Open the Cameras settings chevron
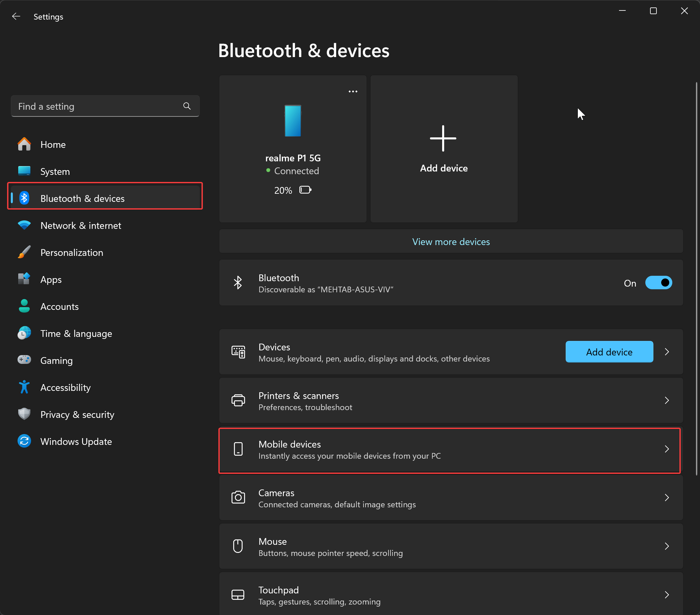This screenshot has width=700, height=615. tap(667, 498)
